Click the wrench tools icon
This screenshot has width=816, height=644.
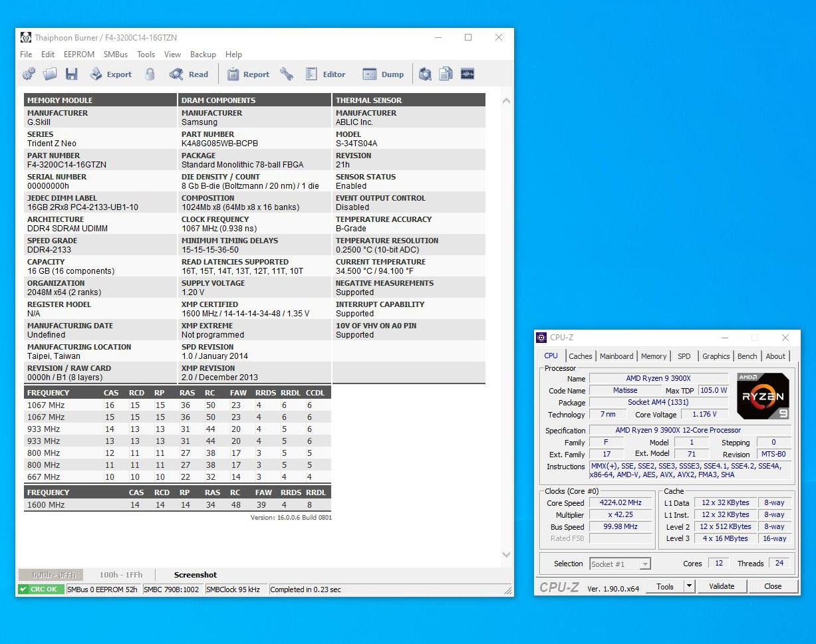coord(287,74)
